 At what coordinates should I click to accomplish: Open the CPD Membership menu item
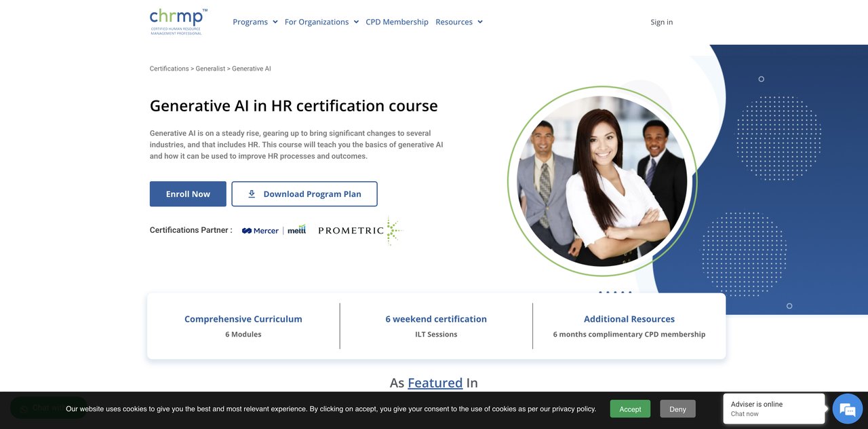[x=397, y=22]
